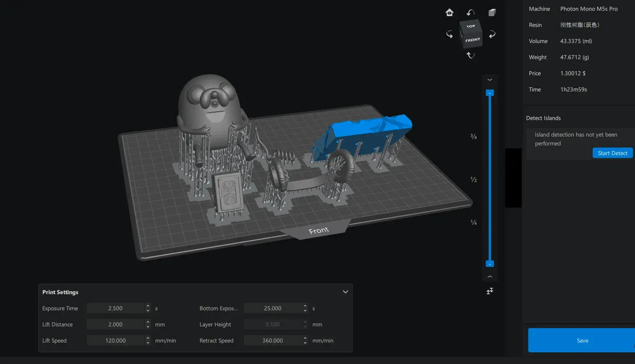Start island detection
This screenshot has width=635, height=364.
pyautogui.click(x=612, y=153)
